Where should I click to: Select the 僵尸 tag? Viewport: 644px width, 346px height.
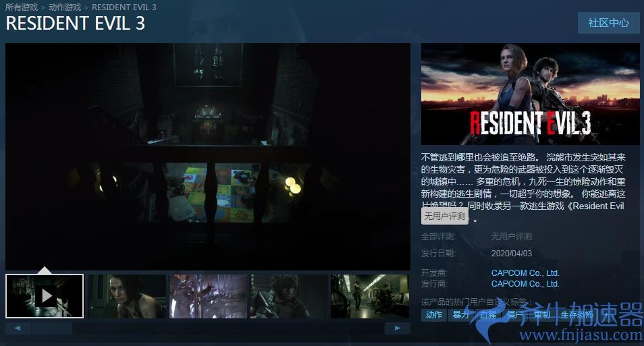(514, 315)
